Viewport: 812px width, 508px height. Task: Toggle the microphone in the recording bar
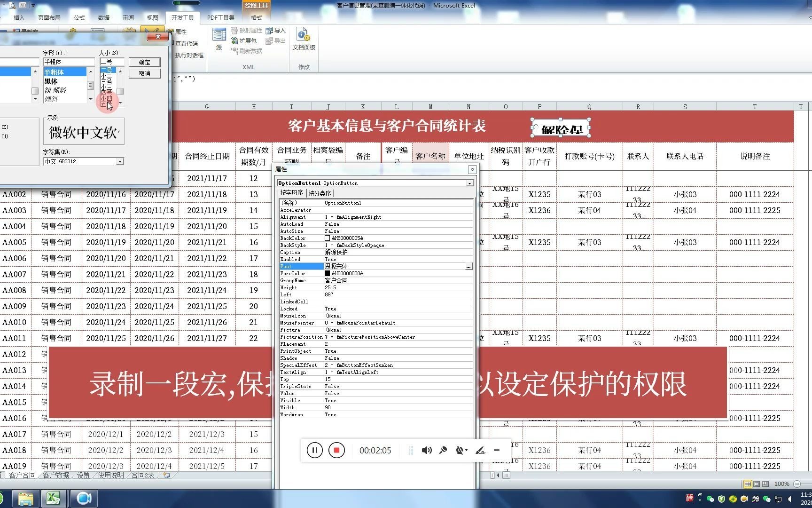click(x=442, y=450)
